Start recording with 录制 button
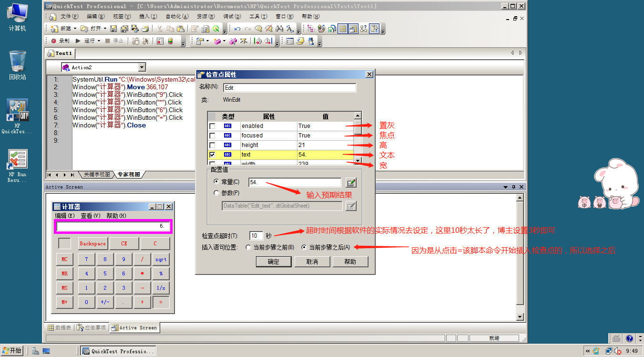This screenshot has width=644, height=357. [x=60, y=41]
